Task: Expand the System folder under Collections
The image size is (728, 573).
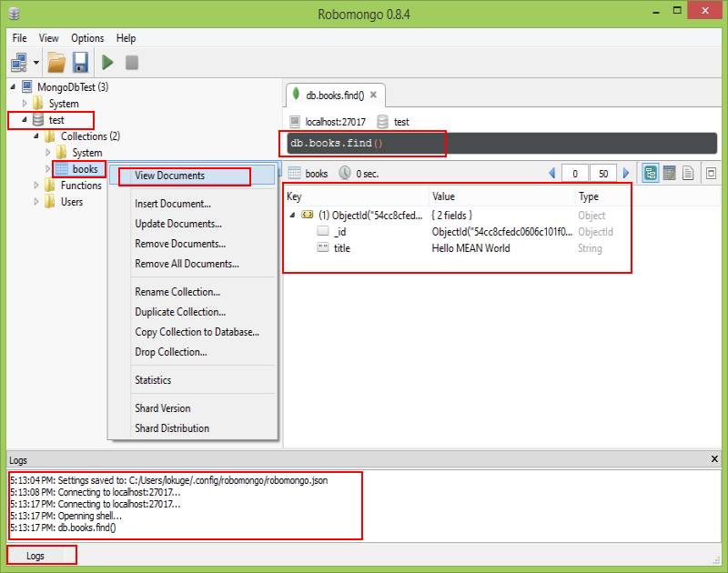Action: click(x=48, y=152)
